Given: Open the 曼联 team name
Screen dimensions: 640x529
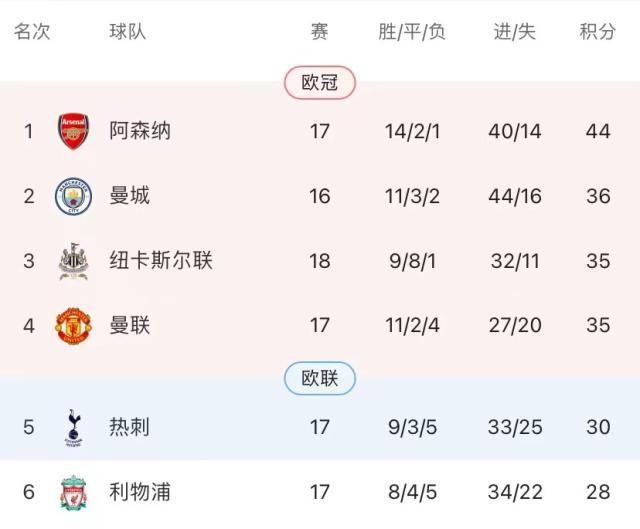Looking at the screenshot, I should click(130, 326).
